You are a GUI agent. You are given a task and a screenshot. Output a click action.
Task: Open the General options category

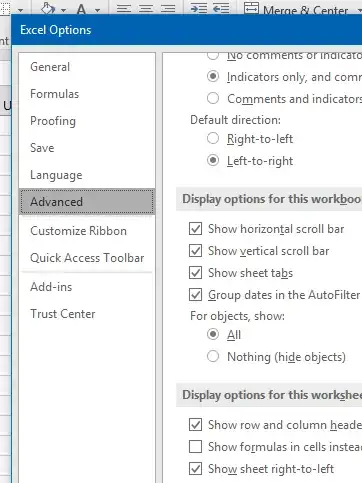87,67
